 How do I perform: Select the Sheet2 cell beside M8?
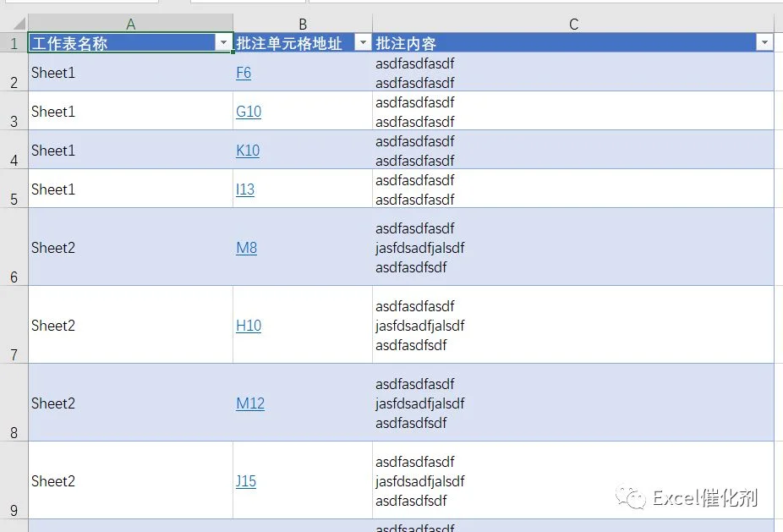(x=130, y=247)
